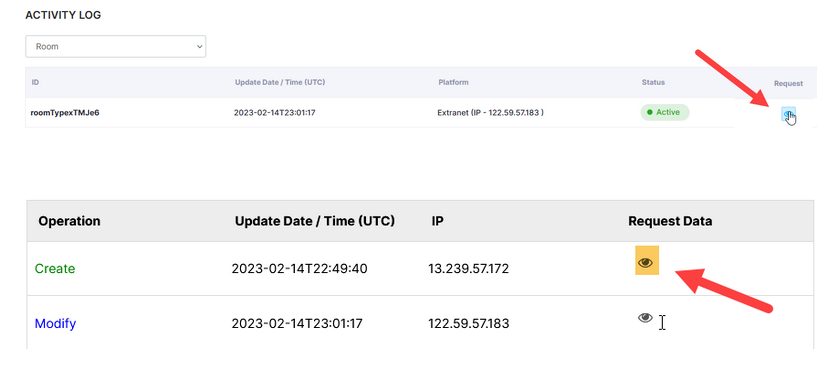
Task: Click the Modify operation link
Action: click(x=55, y=324)
